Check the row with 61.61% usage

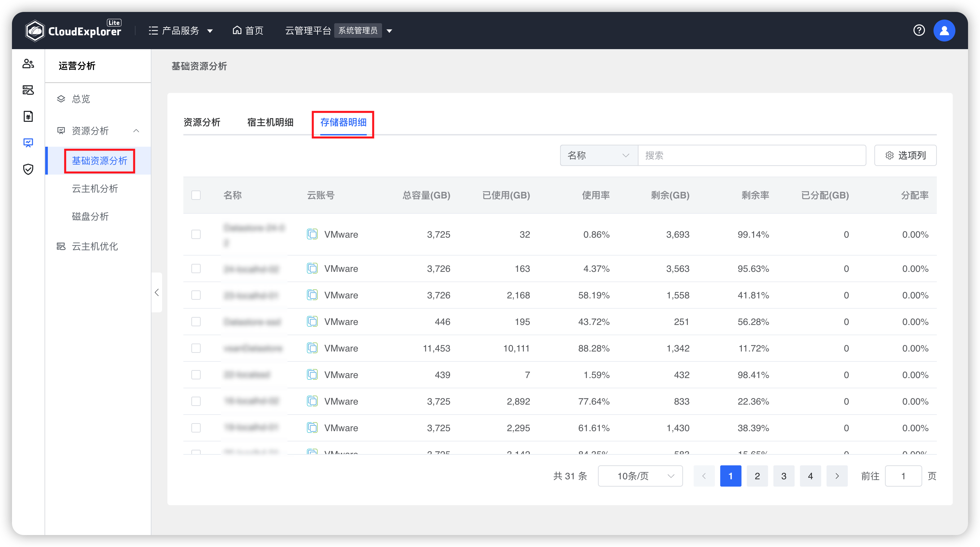coord(196,428)
